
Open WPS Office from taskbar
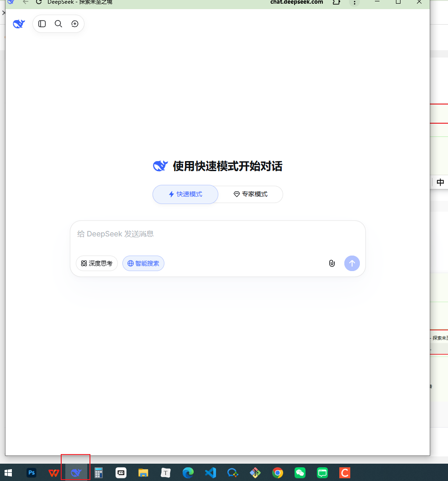click(54, 473)
